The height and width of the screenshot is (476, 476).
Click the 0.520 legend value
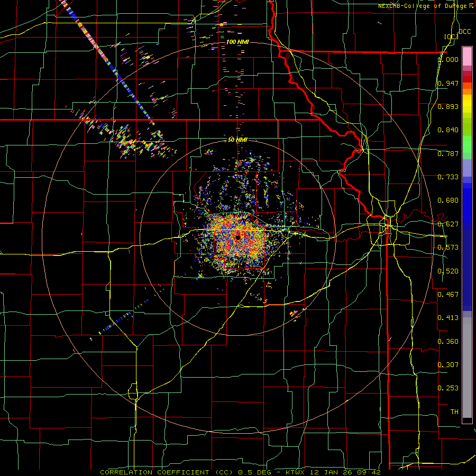(448, 271)
